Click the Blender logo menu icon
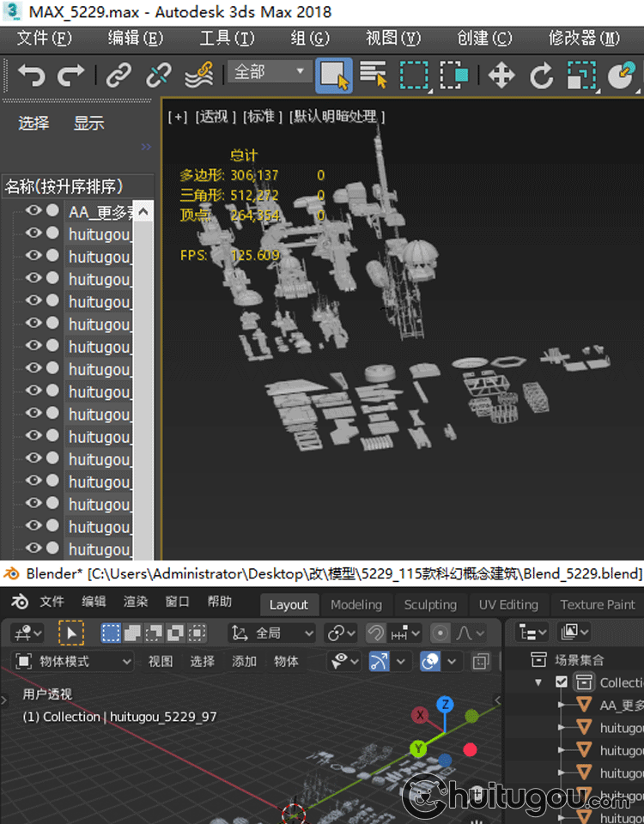644x824 pixels. pyautogui.click(x=20, y=602)
